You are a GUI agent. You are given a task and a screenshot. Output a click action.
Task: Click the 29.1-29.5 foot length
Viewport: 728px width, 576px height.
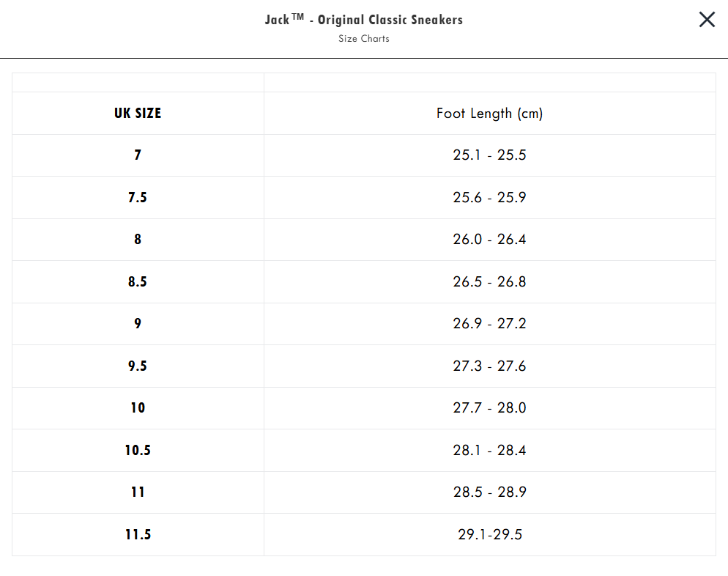click(490, 535)
